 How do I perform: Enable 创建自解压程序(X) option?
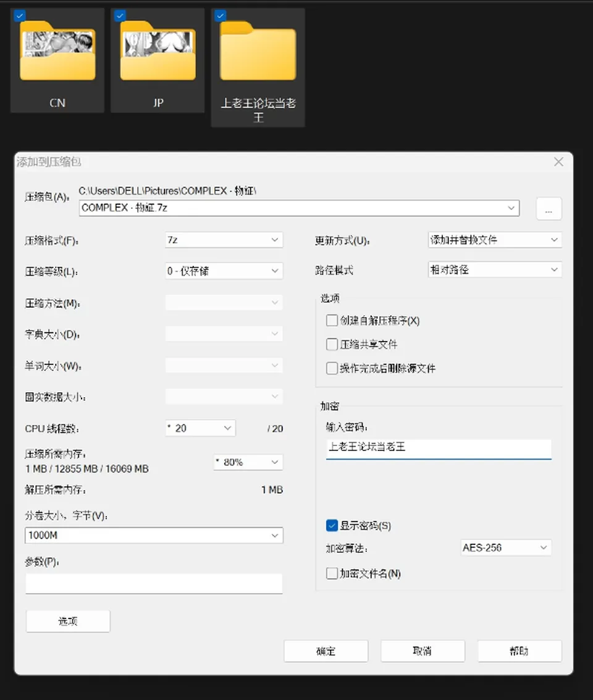point(332,321)
